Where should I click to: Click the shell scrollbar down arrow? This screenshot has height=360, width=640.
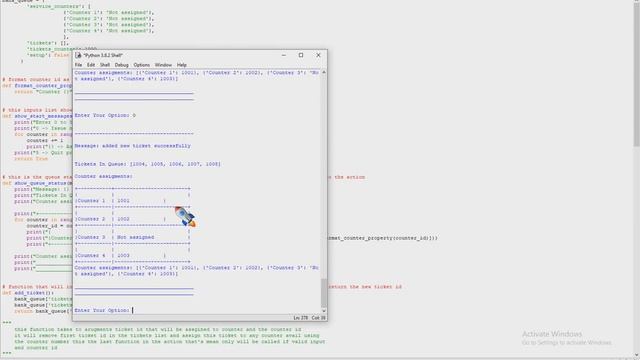[x=324, y=311]
